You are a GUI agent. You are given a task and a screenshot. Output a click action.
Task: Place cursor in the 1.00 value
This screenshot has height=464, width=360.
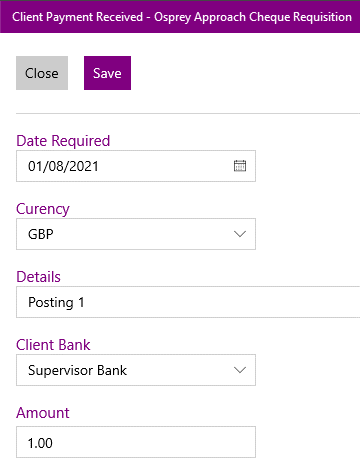(x=40, y=443)
